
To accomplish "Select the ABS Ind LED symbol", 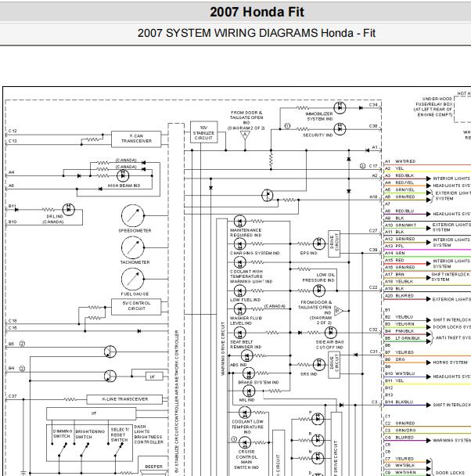I will 247,355.
